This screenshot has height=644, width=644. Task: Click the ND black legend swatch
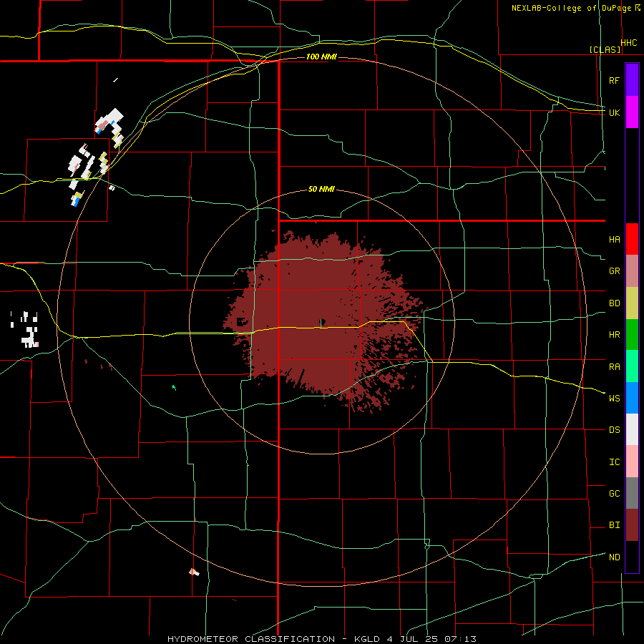(x=632, y=556)
